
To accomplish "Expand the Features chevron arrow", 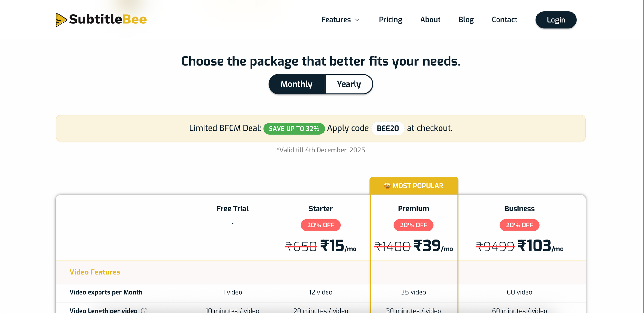I will tap(357, 20).
